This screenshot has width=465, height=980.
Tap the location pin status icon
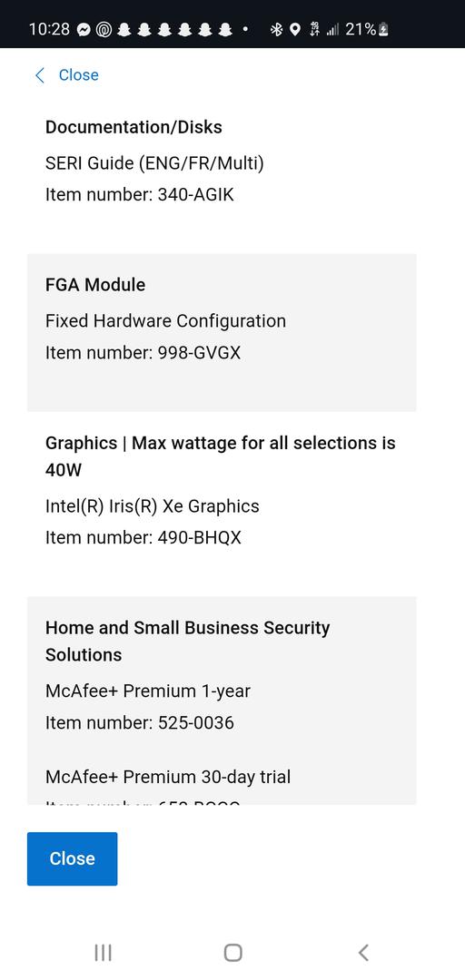click(295, 29)
